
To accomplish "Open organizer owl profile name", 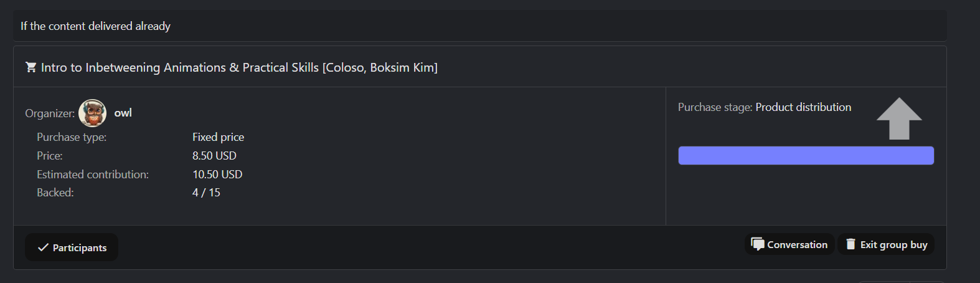I will [123, 113].
